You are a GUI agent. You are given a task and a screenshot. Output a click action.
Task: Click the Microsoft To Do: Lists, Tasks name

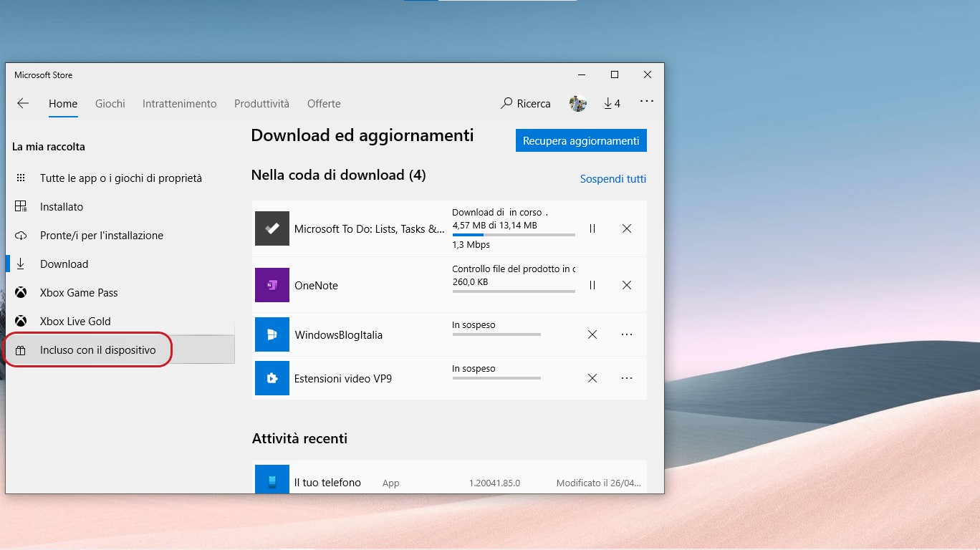[x=370, y=229]
